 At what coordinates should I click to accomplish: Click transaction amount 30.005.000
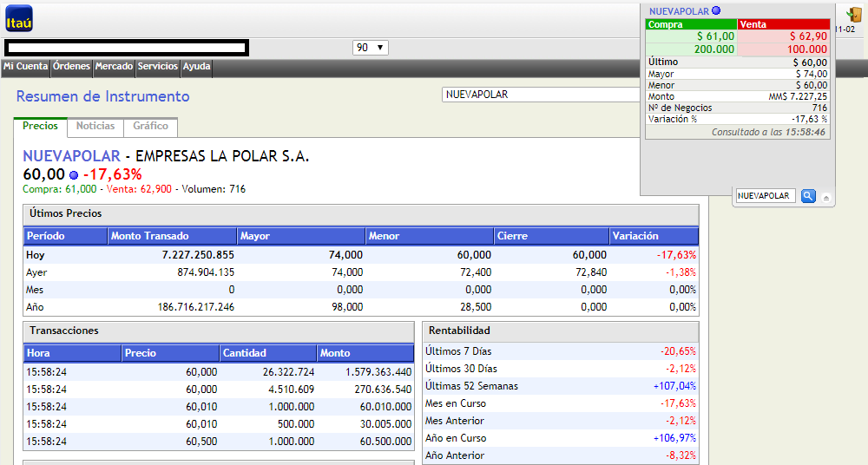click(386, 424)
